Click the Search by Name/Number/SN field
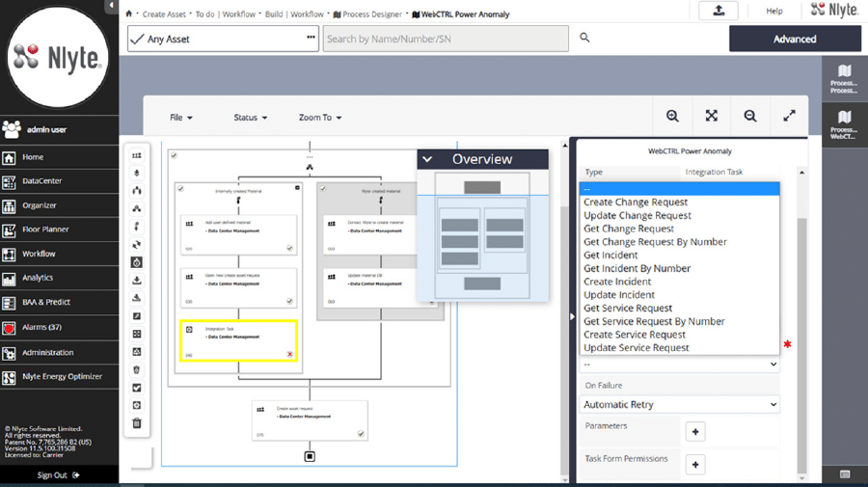The width and height of the screenshot is (868, 487). tap(446, 39)
